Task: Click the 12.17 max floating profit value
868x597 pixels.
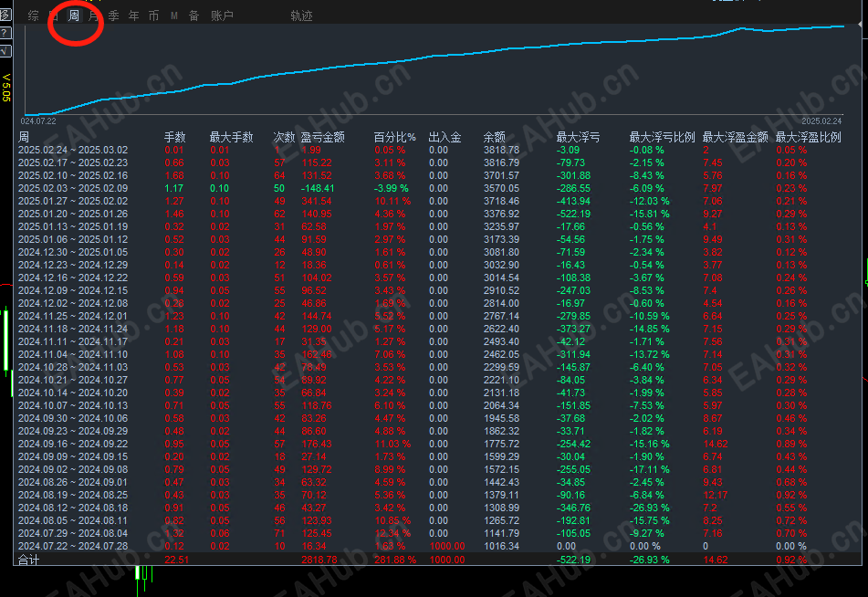Action: [716, 495]
